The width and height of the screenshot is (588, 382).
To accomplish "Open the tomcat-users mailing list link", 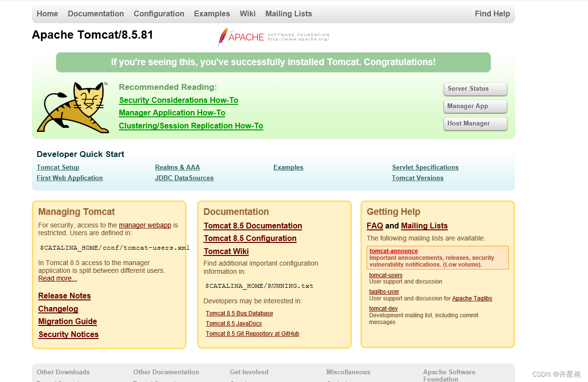I will click(386, 275).
